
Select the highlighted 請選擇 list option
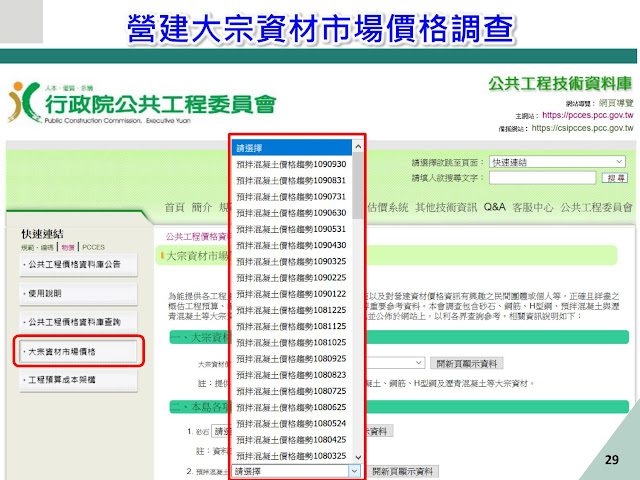pyautogui.click(x=291, y=148)
